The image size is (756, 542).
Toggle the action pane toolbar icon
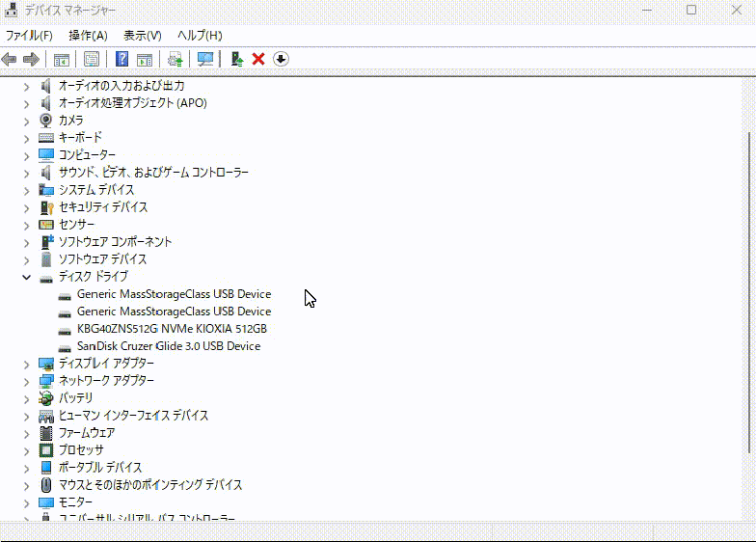pyautogui.click(x=145, y=60)
